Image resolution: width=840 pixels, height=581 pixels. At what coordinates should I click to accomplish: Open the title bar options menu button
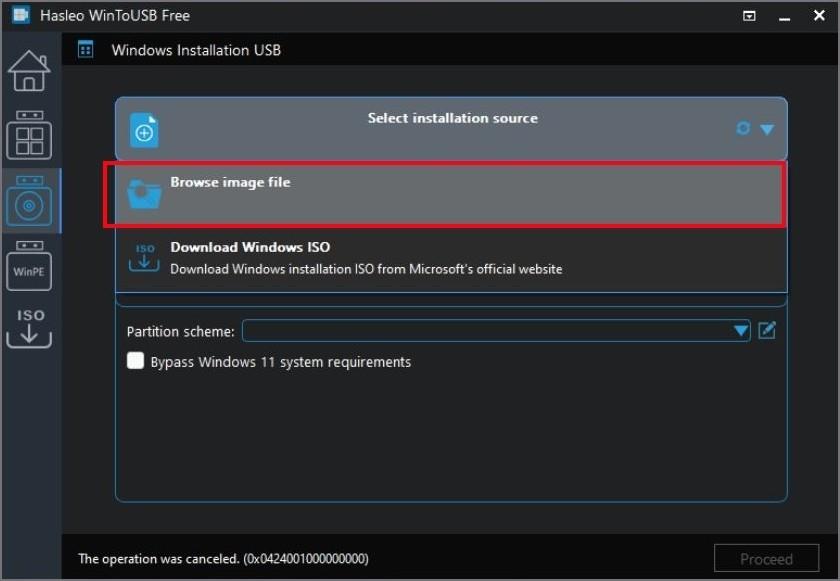(749, 16)
